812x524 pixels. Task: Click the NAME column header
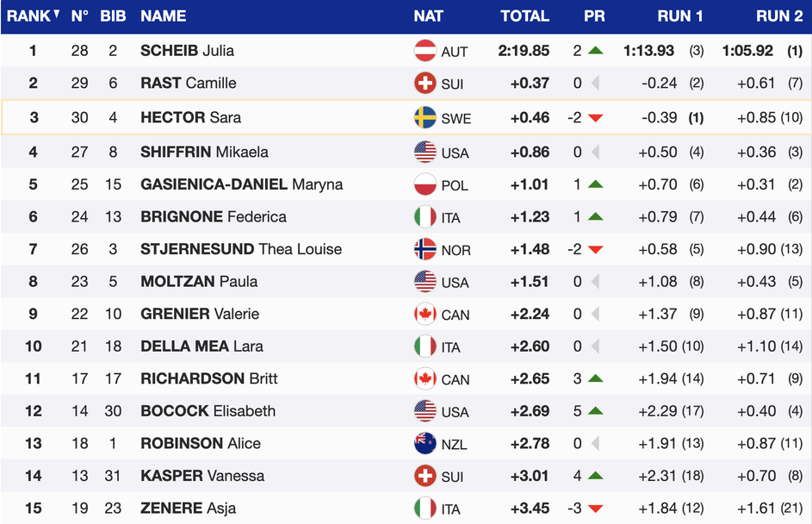(164, 16)
